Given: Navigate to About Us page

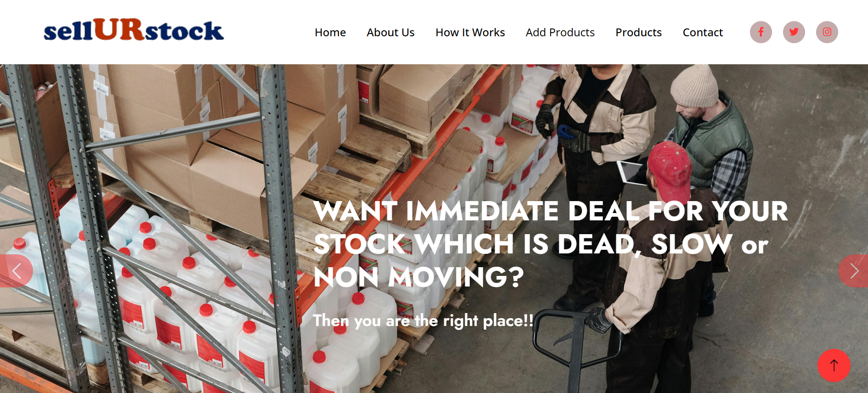Looking at the screenshot, I should click(390, 33).
